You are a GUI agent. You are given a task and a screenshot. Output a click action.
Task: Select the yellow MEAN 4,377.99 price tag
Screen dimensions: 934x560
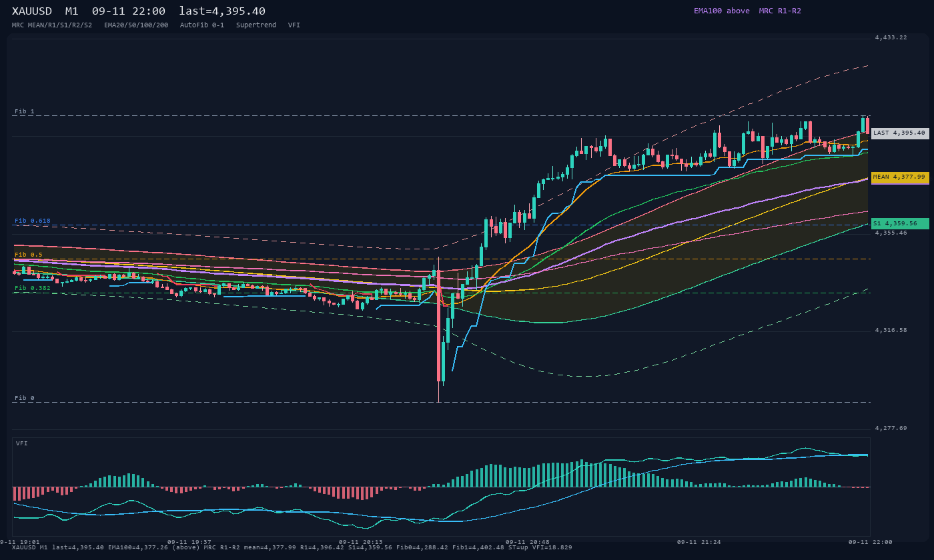(x=900, y=177)
